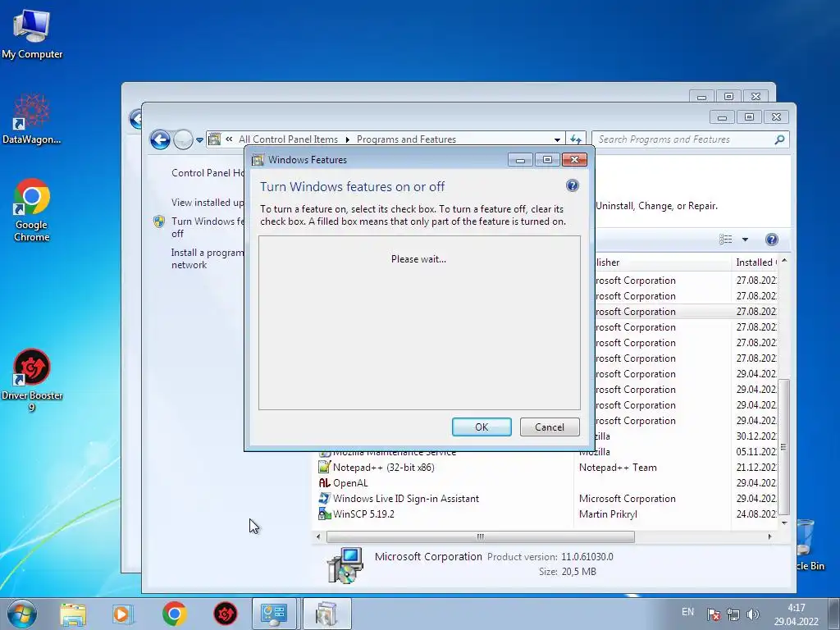This screenshot has width=840, height=630.
Task: Click the forward navigation arrow
Action: click(x=183, y=139)
